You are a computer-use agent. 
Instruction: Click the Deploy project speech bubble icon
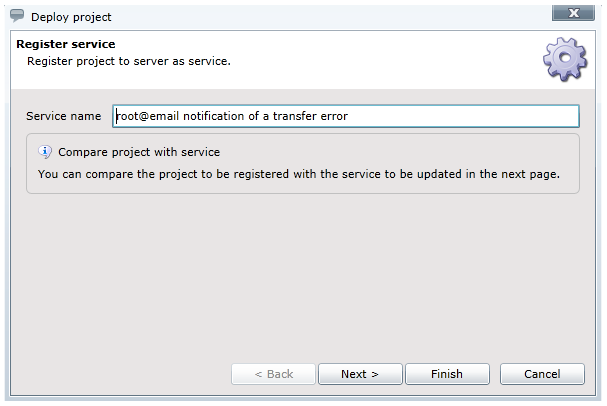coord(16,16)
